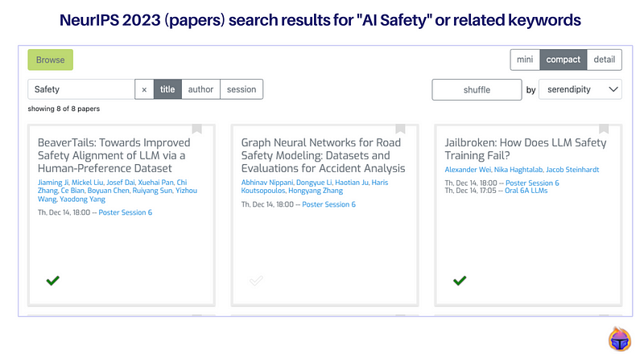Click author Alexander Wei
Screen dimensions: 644x362
(x=468, y=170)
